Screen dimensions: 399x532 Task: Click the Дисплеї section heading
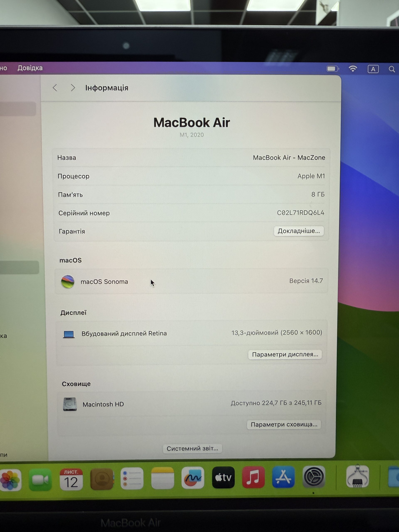(x=73, y=312)
